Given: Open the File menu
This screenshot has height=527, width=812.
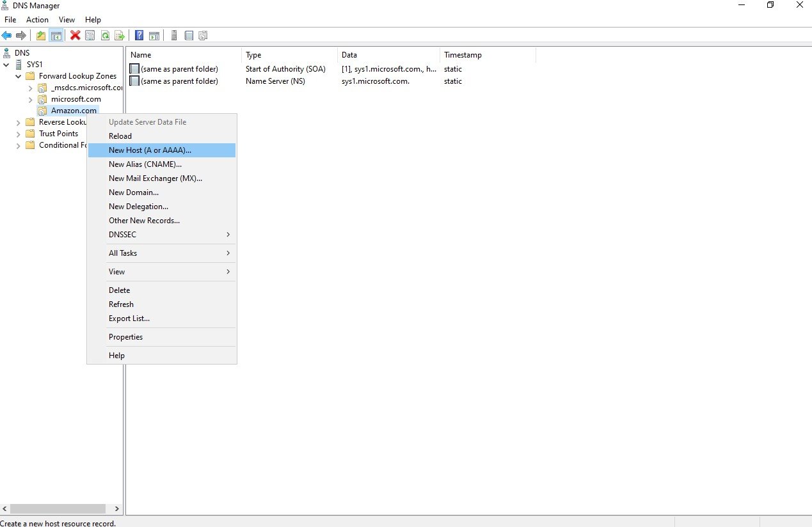Looking at the screenshot, I should (10, 20).
